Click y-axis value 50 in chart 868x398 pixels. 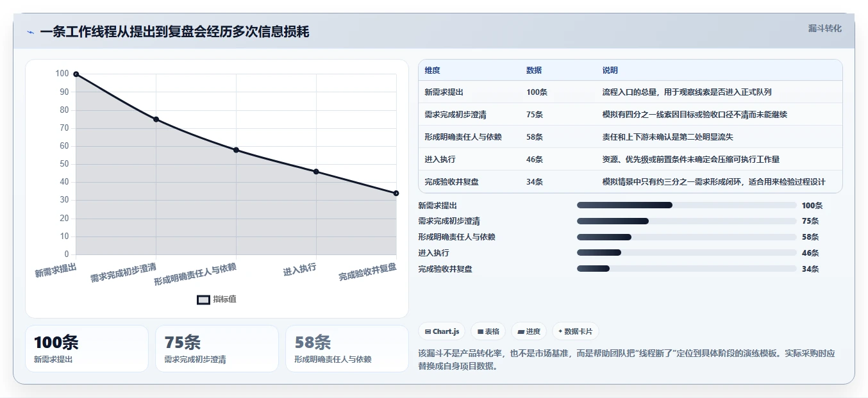[64, 164]
